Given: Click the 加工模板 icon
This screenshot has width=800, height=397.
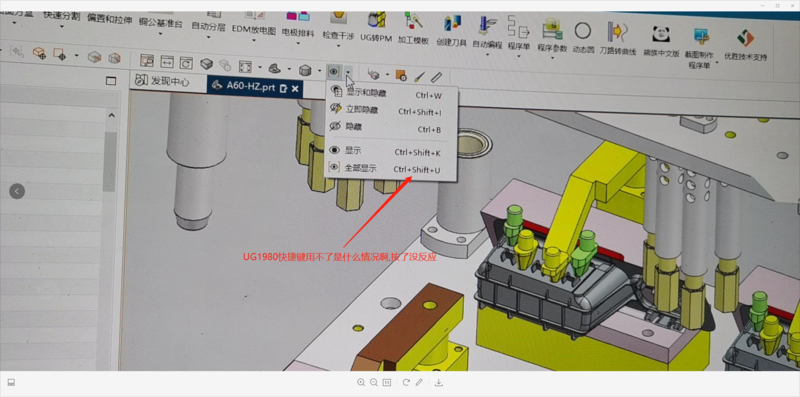Looking at the screenshot, I should coord(413,22).
